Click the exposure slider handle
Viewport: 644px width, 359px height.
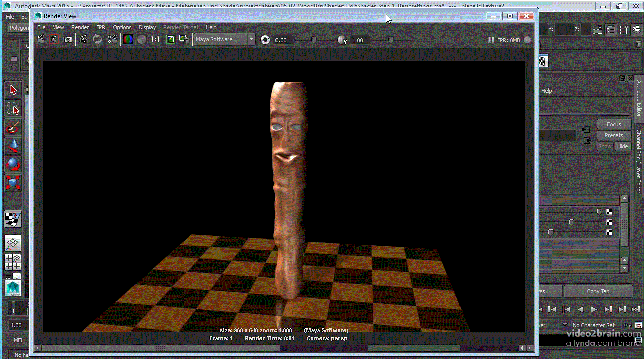(x=314, y=39)
